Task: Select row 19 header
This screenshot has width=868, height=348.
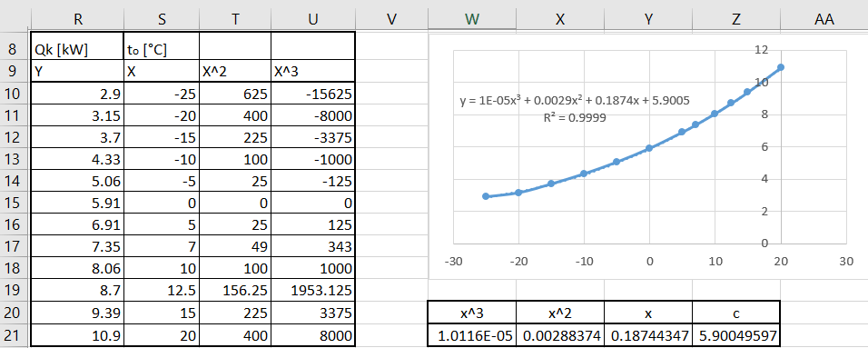Action: coord(13,291)
